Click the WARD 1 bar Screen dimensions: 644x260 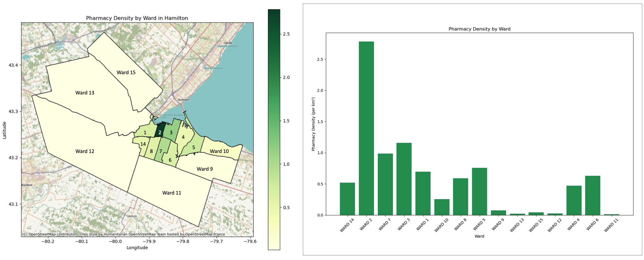(x=423, y=193)
